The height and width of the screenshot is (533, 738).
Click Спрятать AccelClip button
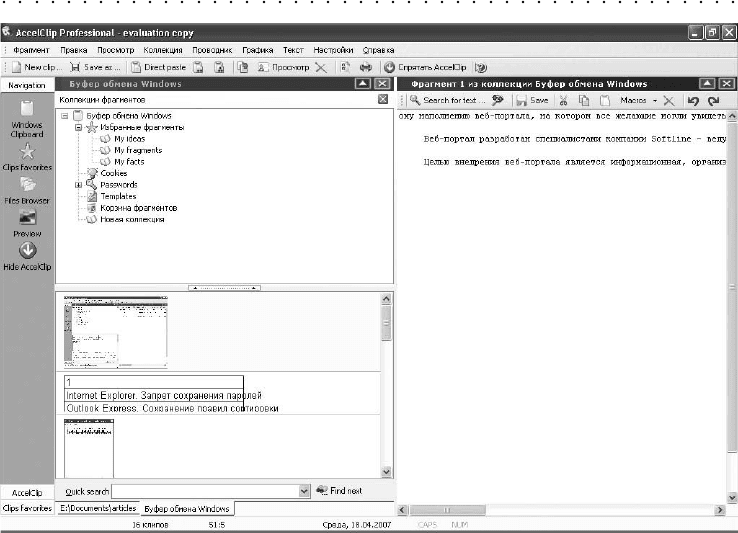pyautogui.click(x=425, y=67)
